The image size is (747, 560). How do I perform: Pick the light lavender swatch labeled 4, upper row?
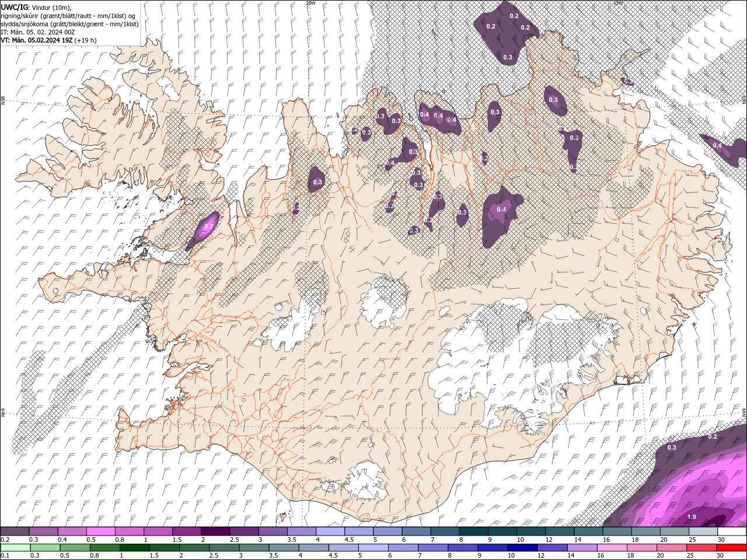[x=330, y=531]
